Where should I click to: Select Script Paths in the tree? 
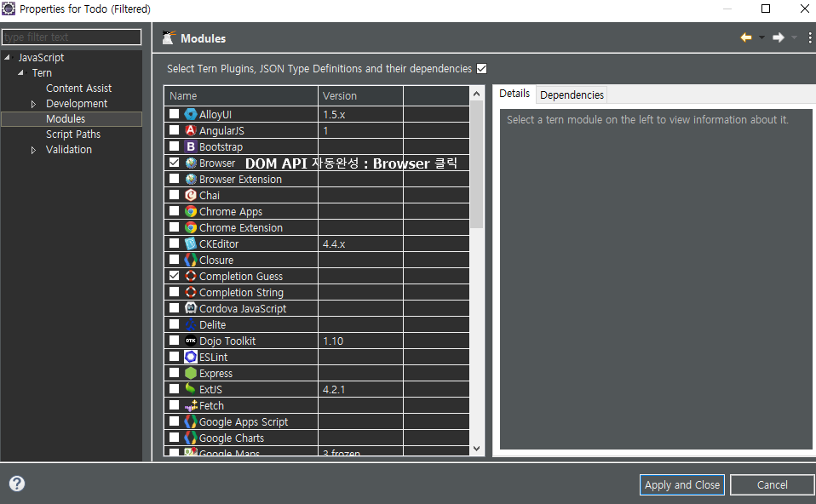(x=73, y=135)
